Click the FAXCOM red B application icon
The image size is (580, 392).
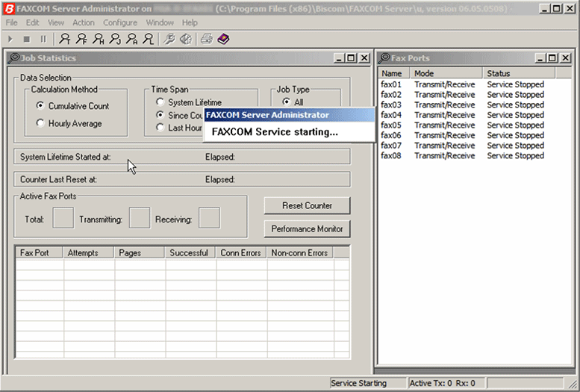pyautogui.click(x=8, y=8)
